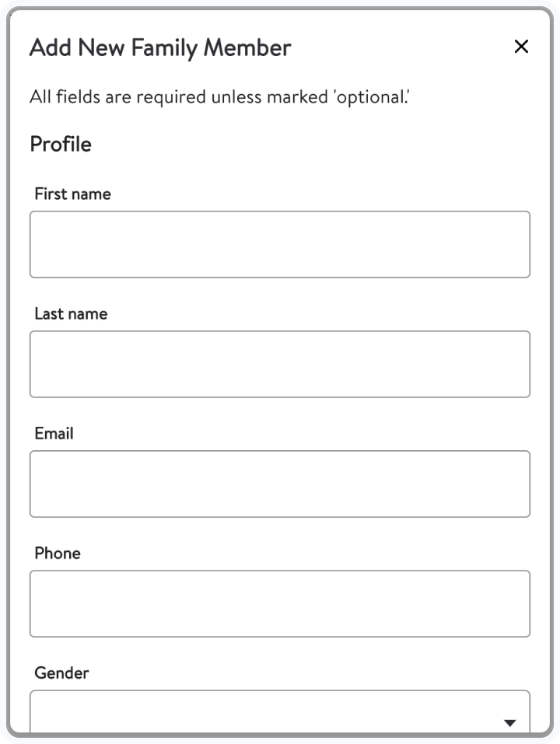Screen dimensions: 560x744
Task: Click the Profile section heading
Action: 61,145
